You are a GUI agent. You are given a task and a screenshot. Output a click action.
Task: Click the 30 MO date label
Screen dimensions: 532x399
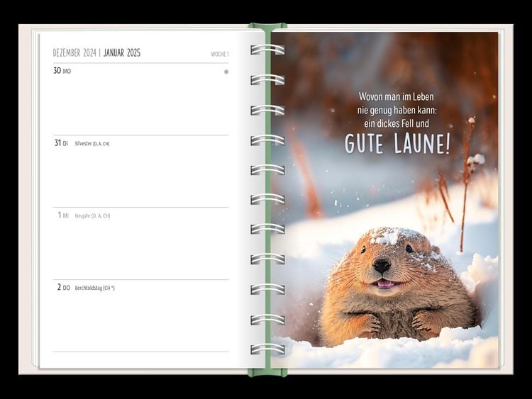click(62, 71)
